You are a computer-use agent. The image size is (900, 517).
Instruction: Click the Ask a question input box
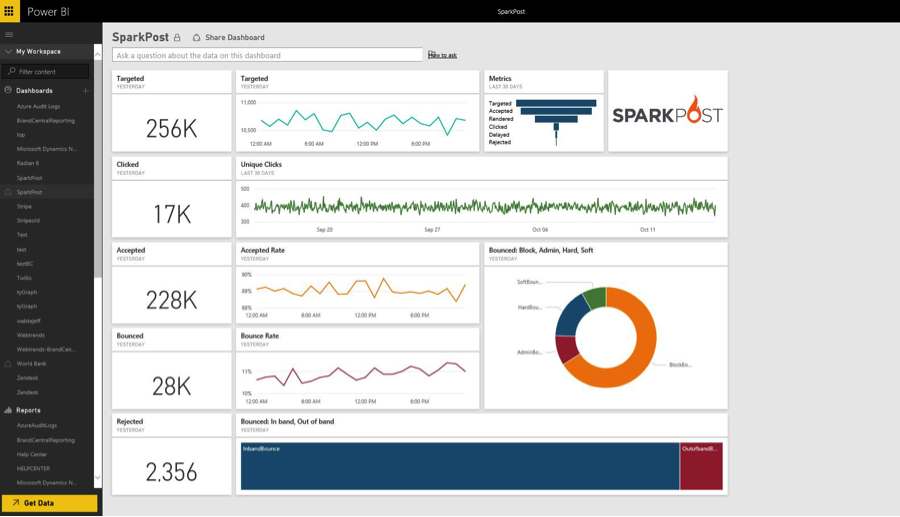point(267,55)
